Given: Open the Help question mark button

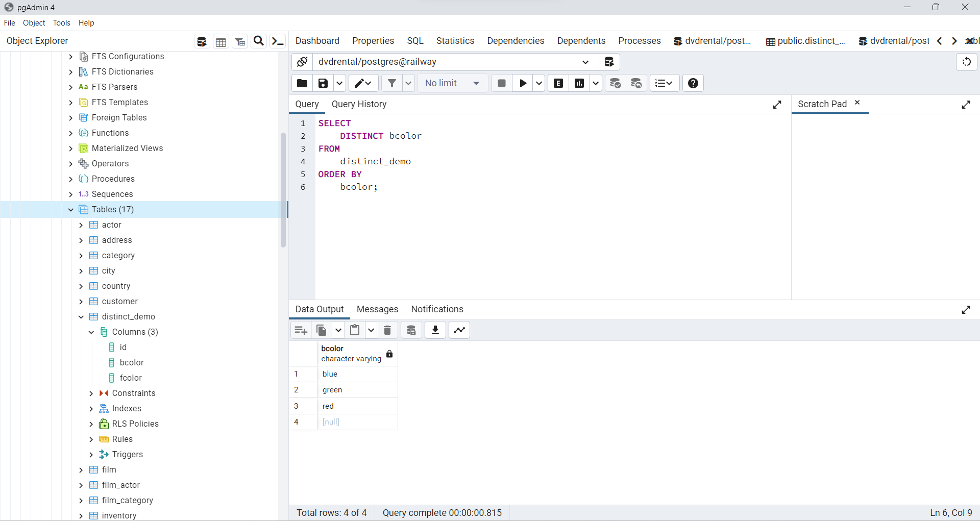Looking at the screenshot, I should [693, 83].
